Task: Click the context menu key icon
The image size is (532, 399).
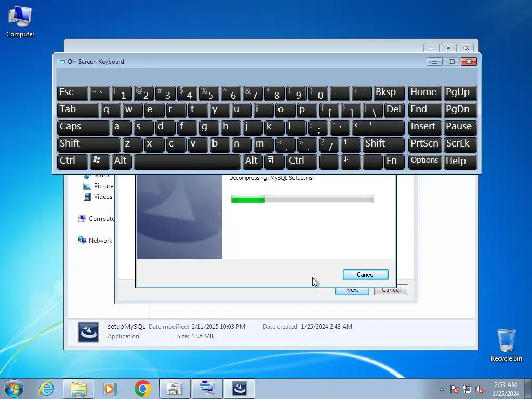Action: tap(274, 162)
